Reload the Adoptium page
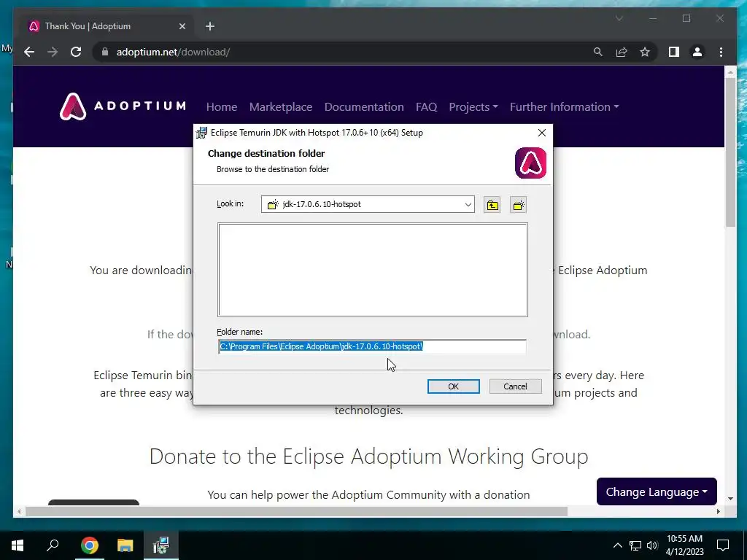This screenshot has height=560, width=747. pos(76,52)
